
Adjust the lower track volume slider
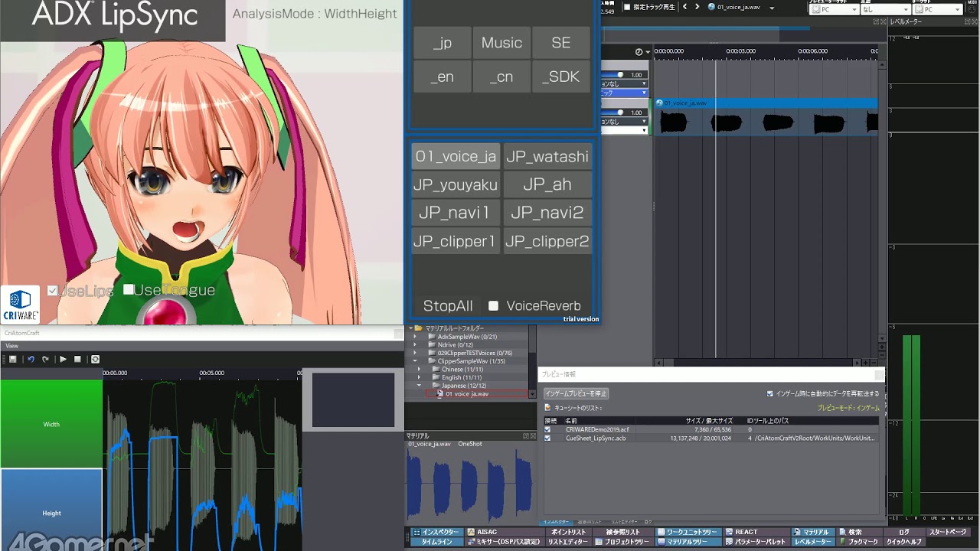click(x=621, y=112)
